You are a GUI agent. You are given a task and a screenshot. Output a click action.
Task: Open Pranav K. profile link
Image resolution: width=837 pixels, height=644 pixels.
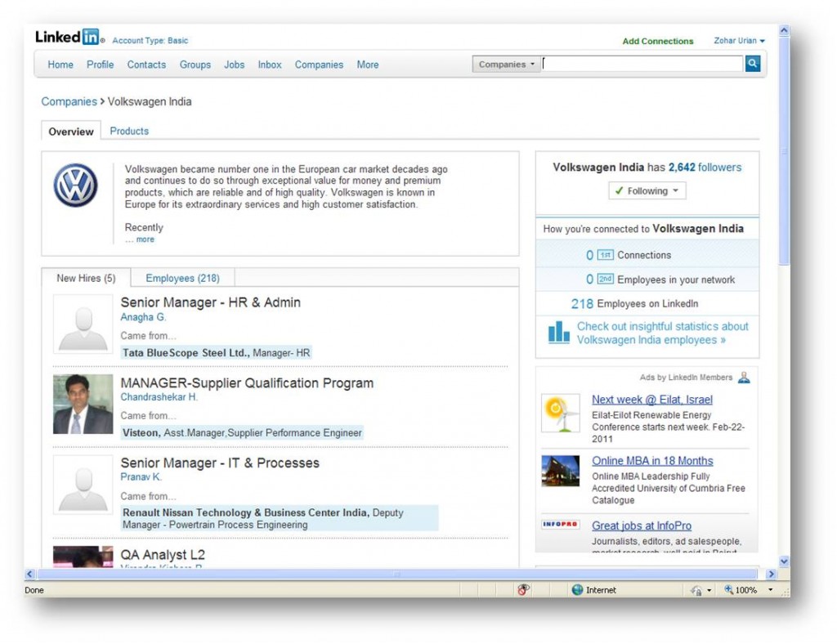click(141, 477)
